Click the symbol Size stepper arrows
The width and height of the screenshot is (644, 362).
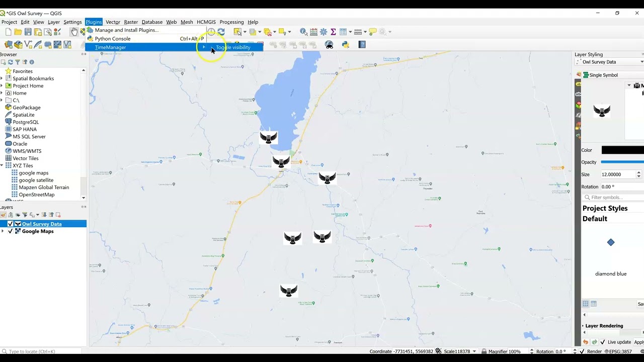(638, 174)
